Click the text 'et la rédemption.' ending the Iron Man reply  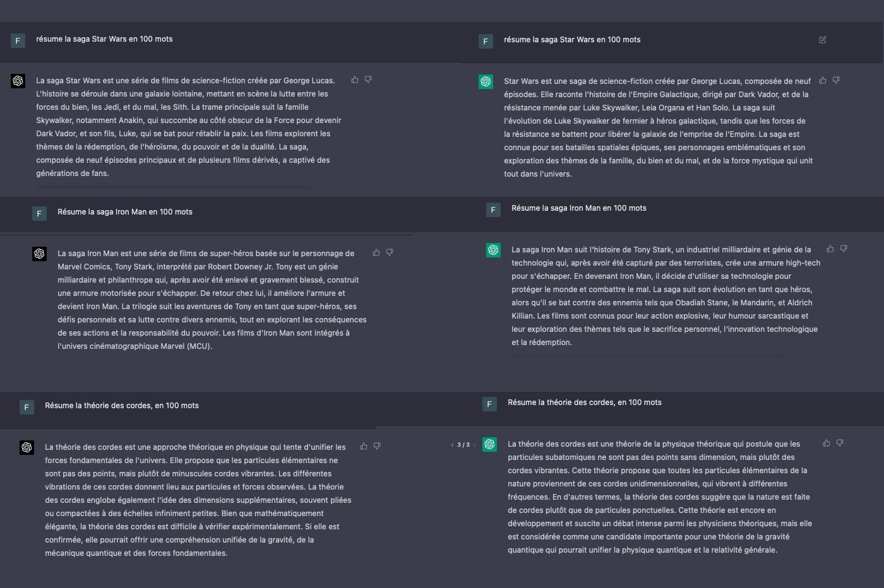[x=542, y=343]
